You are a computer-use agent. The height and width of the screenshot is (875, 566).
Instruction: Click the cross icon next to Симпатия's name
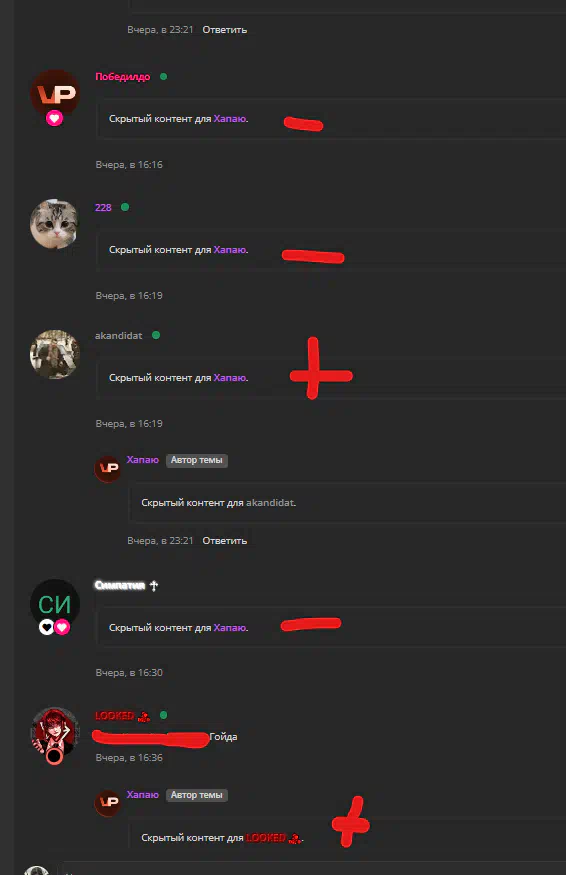[x=154, y=585]
